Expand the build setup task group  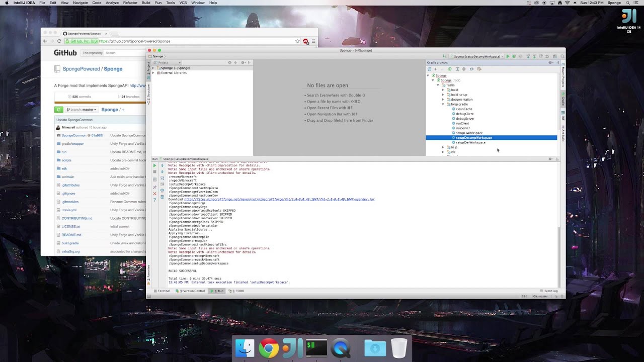pyautogui.click(x=443, y=95)
